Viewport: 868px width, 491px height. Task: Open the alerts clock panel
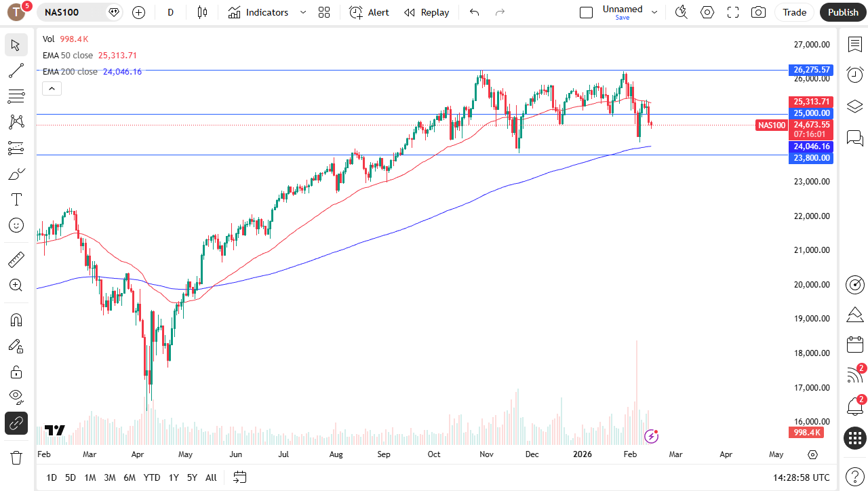click(x=854, y=75)
